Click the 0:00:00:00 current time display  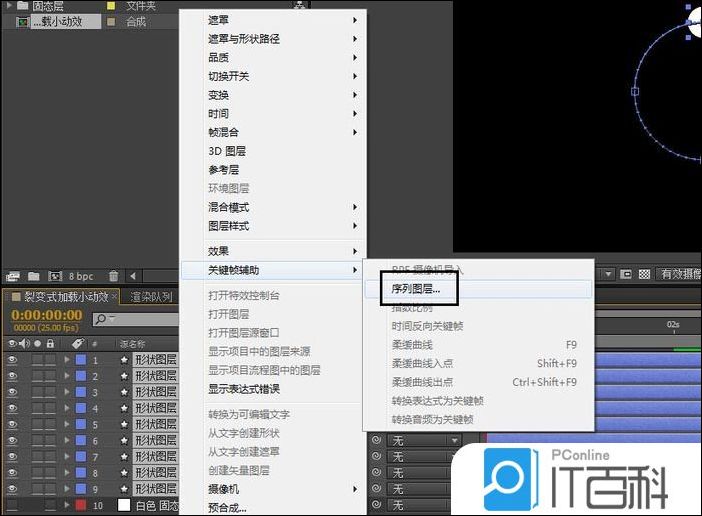click(x=46, y=314)
